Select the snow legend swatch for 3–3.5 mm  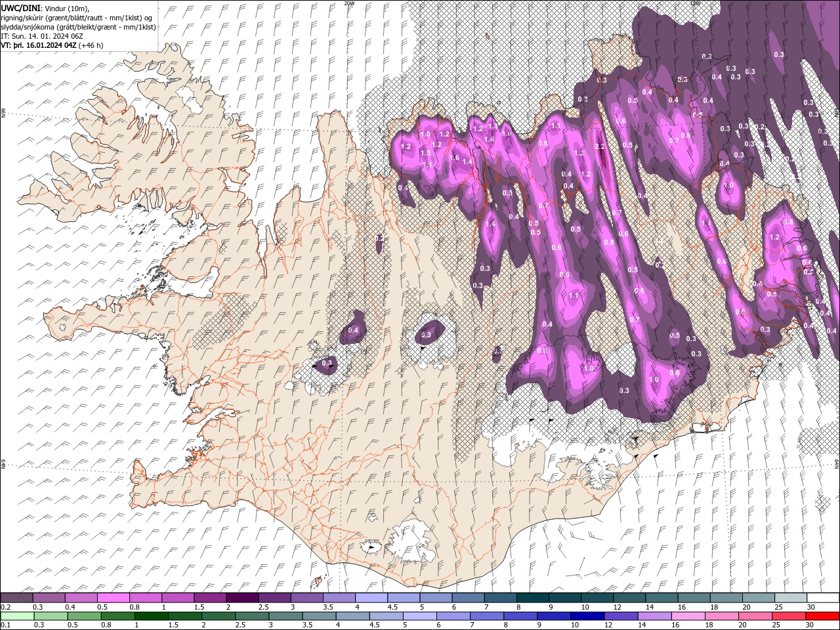306,598
